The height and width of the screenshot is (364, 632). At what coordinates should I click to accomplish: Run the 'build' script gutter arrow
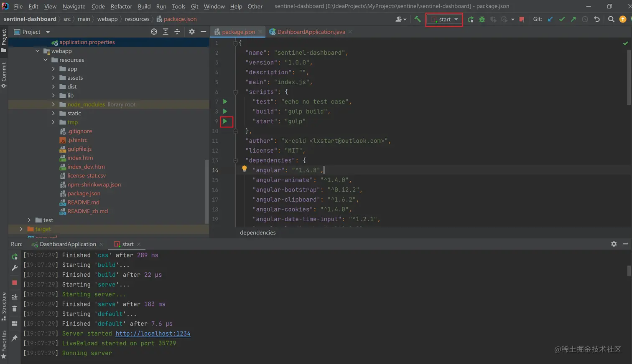(x=225, y=111)
